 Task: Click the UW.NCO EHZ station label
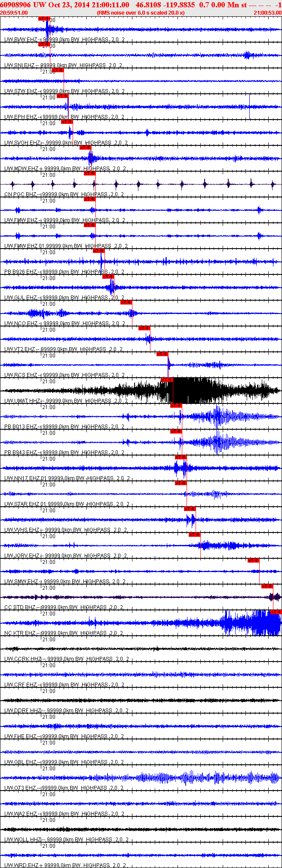[x=65, y=323]
